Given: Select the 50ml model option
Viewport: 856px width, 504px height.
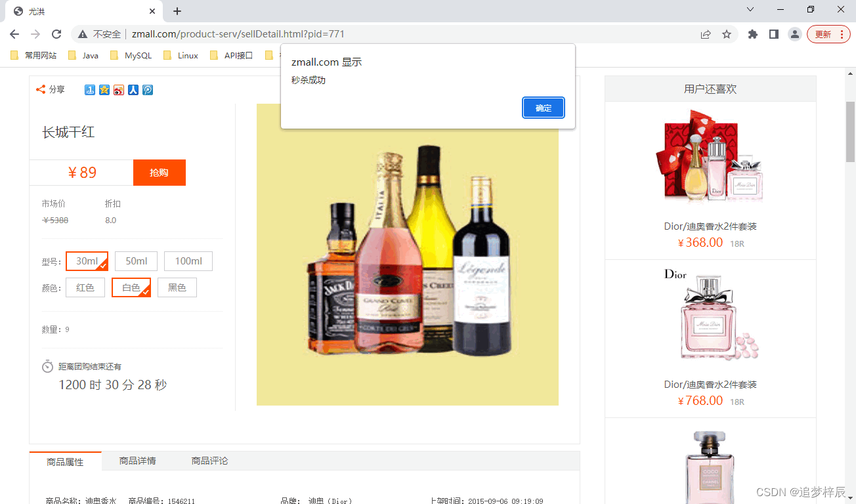Looking at the screenshot, I should coord(136,261).
